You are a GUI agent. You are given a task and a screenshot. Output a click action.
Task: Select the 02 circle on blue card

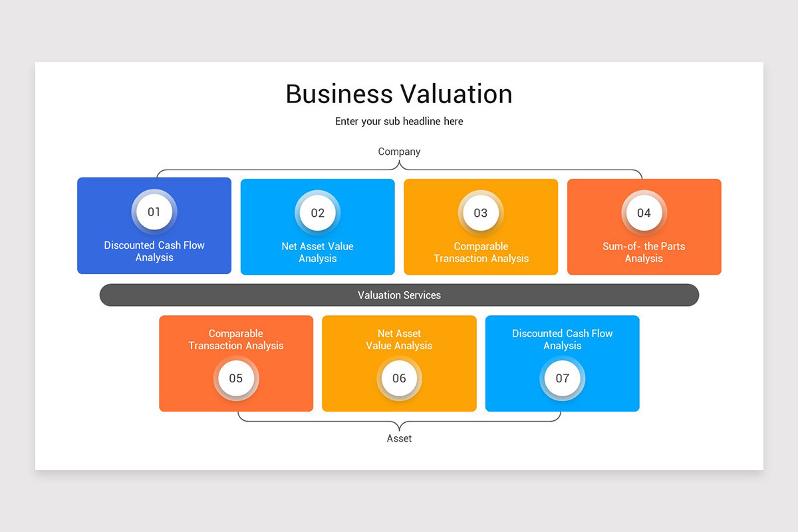[x=317, y=213]
